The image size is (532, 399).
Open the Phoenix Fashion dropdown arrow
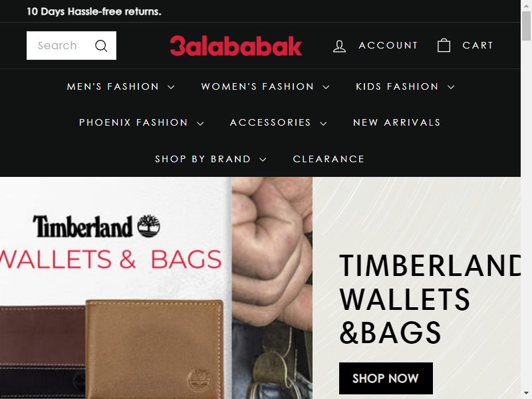(x=201, y=124)
